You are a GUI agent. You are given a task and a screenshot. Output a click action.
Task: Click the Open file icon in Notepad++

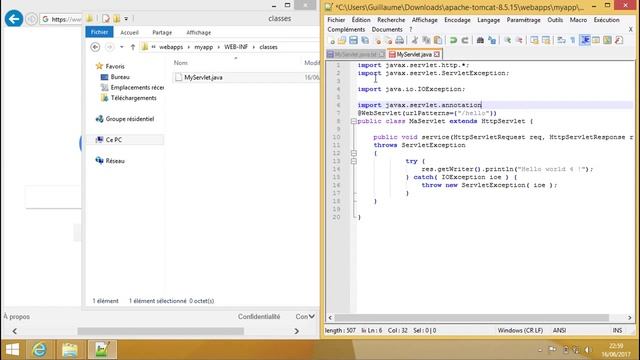tap(342, 40)
